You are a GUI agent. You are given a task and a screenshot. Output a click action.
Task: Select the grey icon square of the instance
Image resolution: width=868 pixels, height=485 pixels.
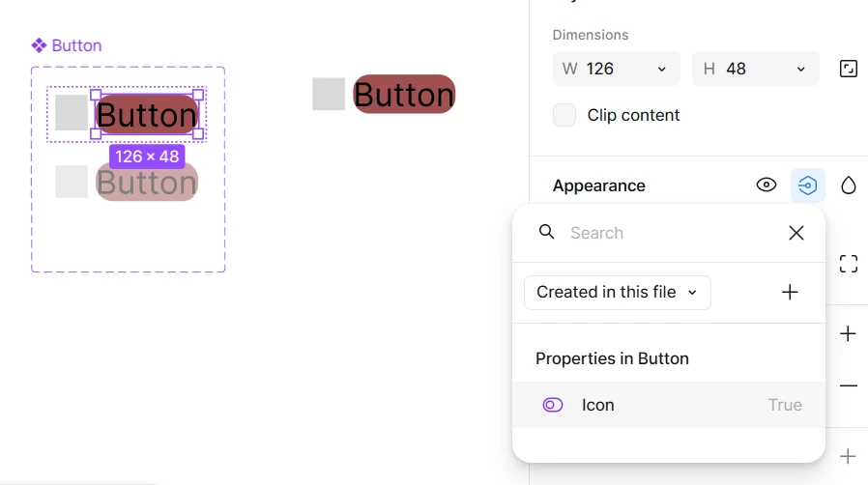click(x=329, y=94)
